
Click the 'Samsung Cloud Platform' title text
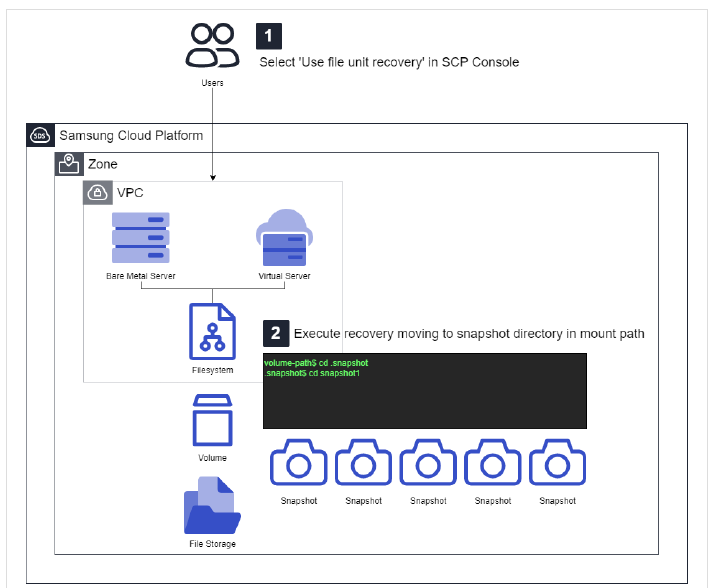click(x=131, y=136)
